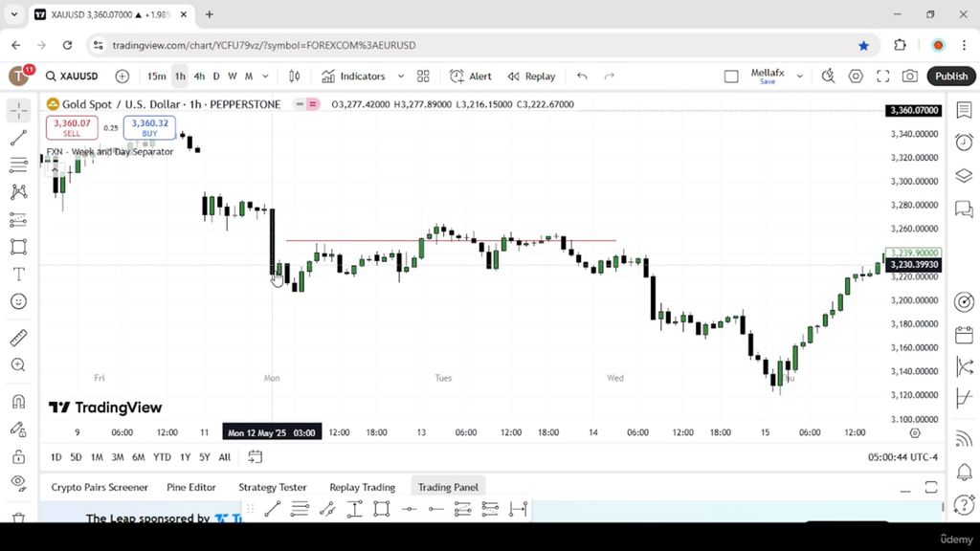Open the Indicators dialog
Image resolution: width=980 pixels, height=551 pixels.
tap(354, 77)
